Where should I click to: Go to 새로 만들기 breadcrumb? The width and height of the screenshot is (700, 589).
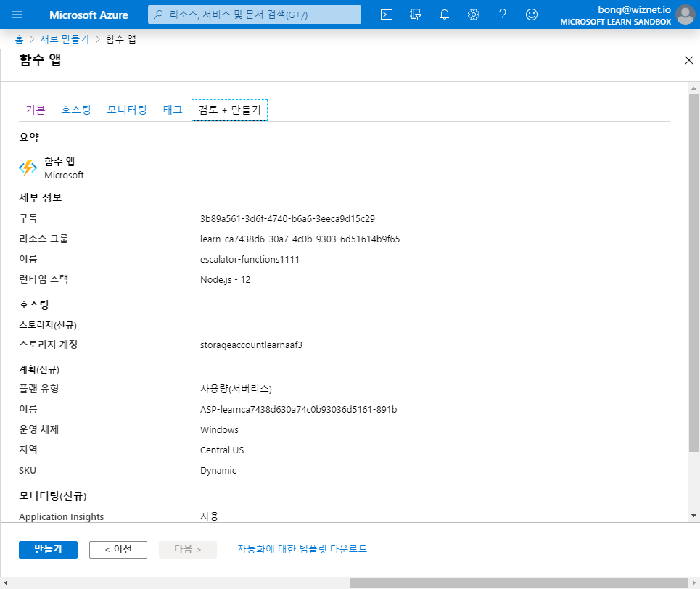tap(65, 39)
